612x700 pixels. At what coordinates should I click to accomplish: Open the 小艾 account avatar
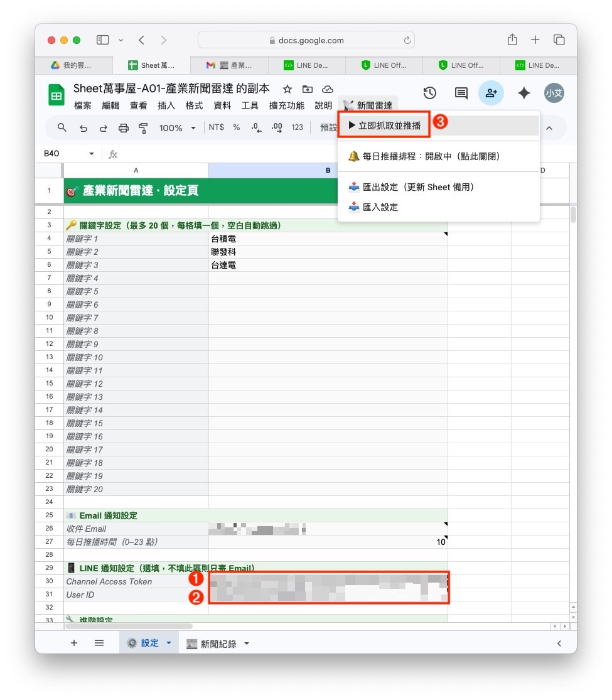click(554, 93)
